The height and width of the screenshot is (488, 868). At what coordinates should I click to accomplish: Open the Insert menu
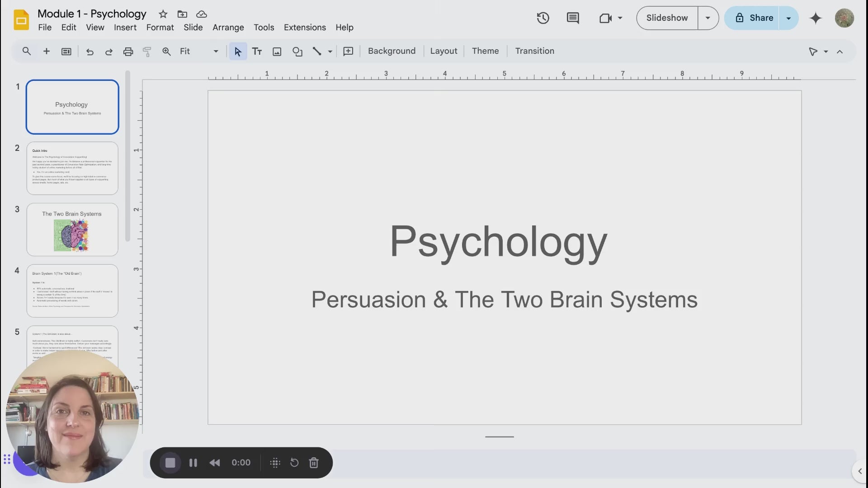(x=125, y=28)
